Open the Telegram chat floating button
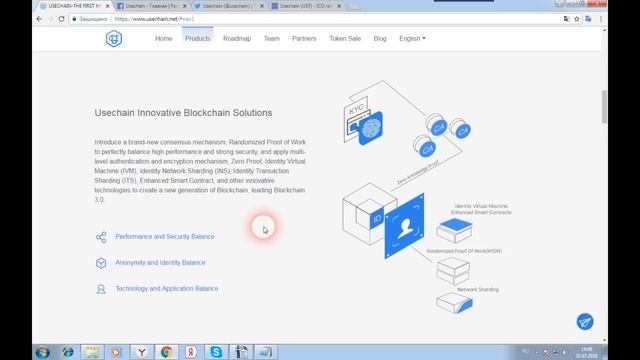Image resolution: width=640 pixels, height=360 pixels. 585,322
